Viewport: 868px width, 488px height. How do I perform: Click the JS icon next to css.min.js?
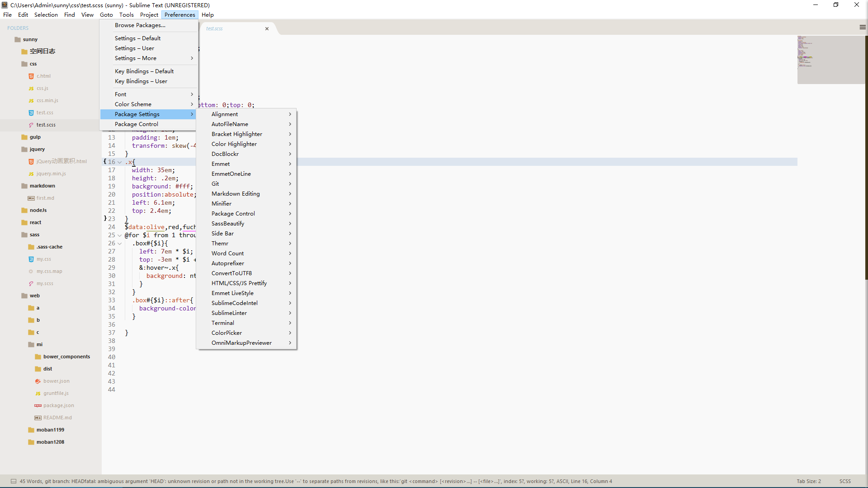[31, 101]
